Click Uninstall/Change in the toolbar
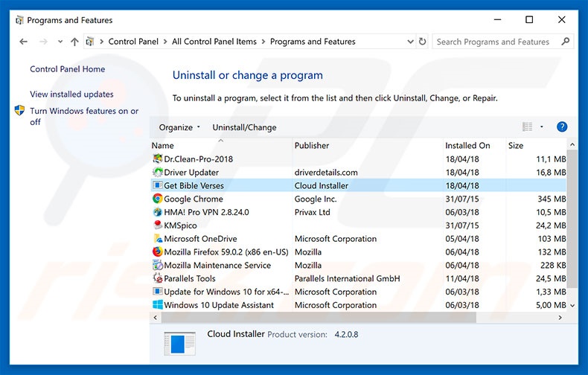Image resolution: width=588 pixels, height=375 pixels. [244, 127]
